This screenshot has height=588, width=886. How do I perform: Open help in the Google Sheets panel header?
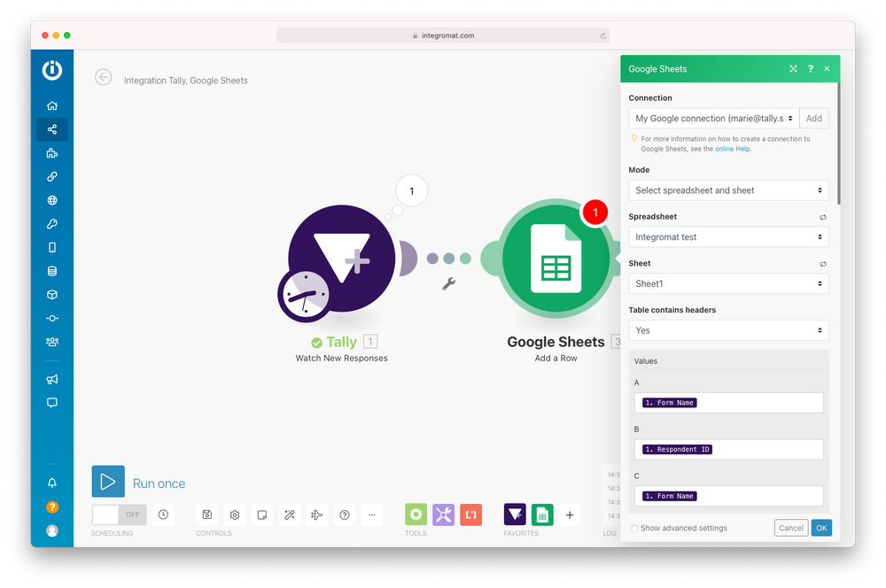click(811, 69)
